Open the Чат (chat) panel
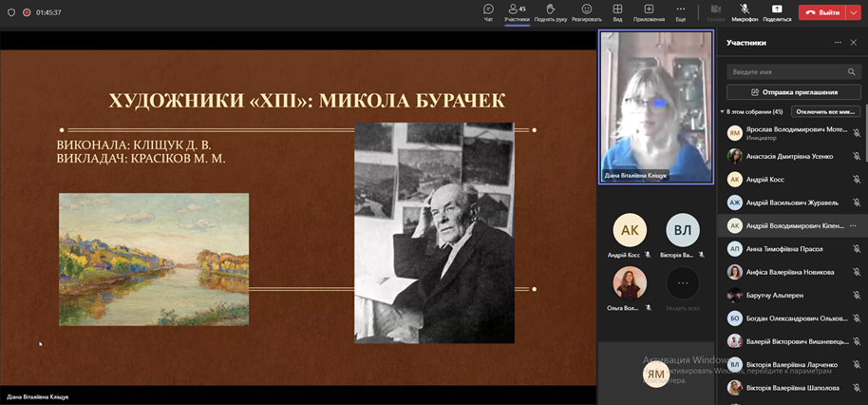Image resolution: width=868 pixels, height=405 pixels. click(x=488, y=11)
